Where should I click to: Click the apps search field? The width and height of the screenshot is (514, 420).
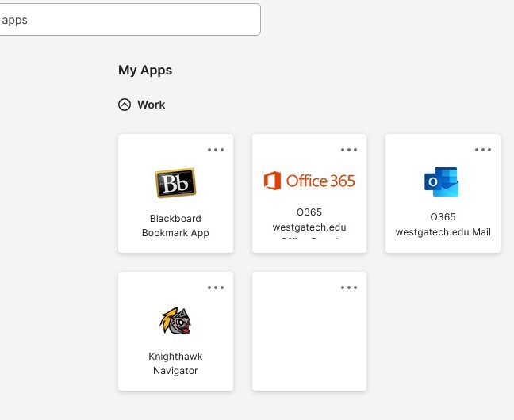click(x=130, y=20)
